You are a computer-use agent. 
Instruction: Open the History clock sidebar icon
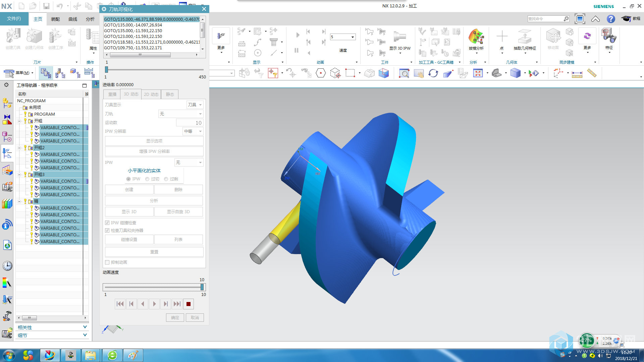[x=7, y=266]
